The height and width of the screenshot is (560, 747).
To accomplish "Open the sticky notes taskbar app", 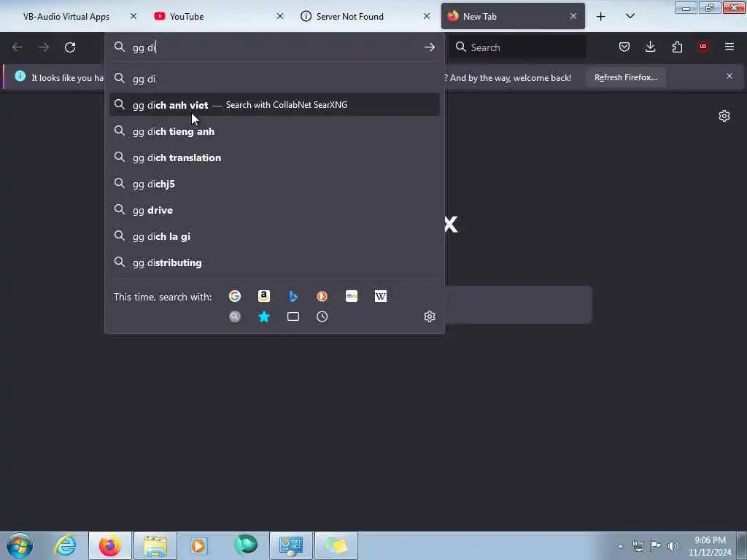I will pos(336,545).
